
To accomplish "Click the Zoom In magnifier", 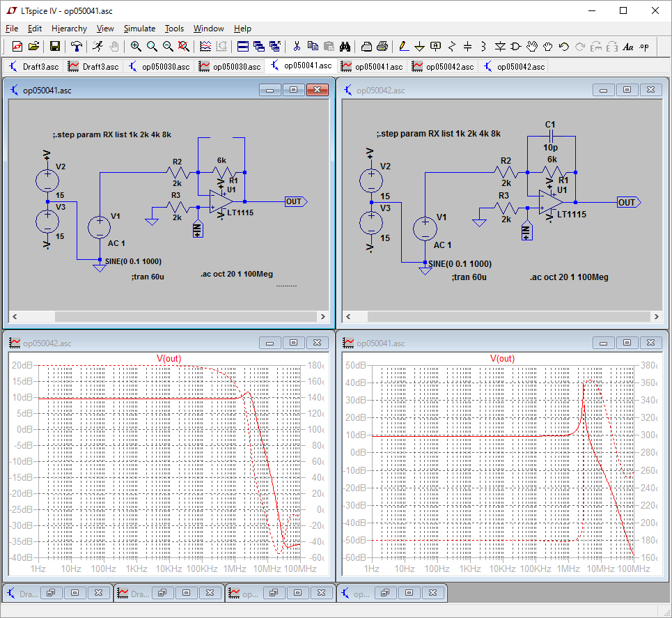I will 136,47.
